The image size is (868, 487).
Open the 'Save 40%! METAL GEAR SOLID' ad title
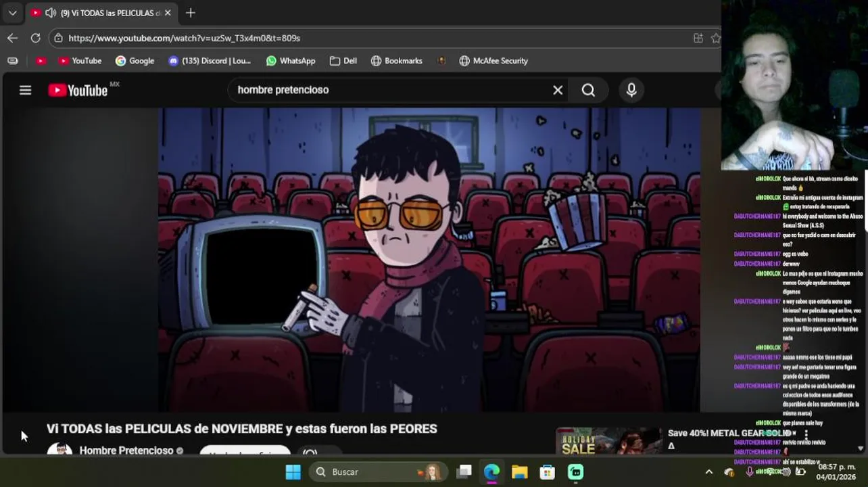point(729,433)
